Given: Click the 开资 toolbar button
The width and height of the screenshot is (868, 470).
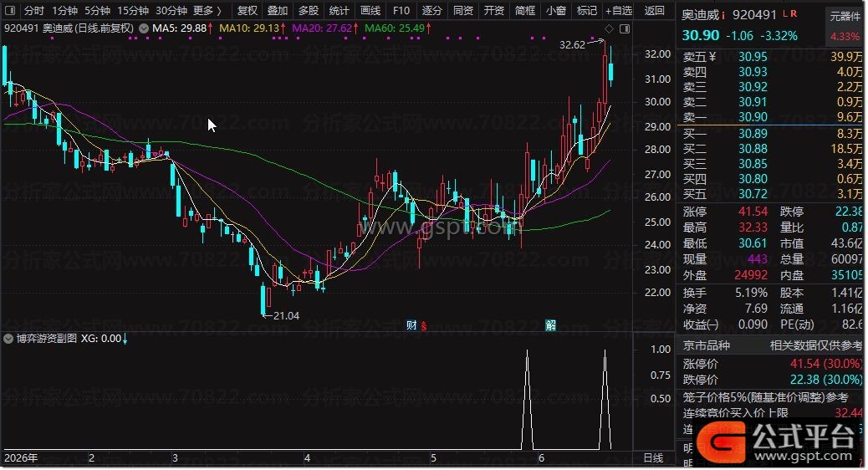Looking at the screenshot, I should click(493, 11).
